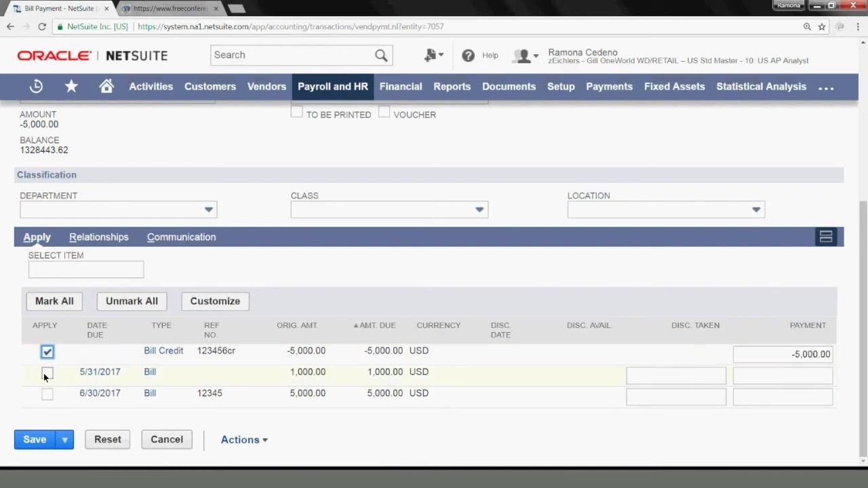This screenshot has width=868, height=488.
Task: Open the Recent Records clock icon
Action: pos(36,87)
